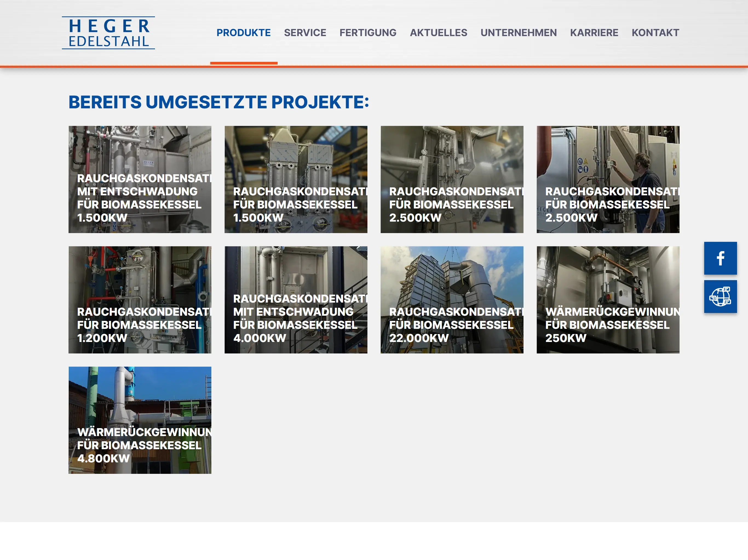Open the 2.500kW project tile showing a technician

click(x=608, y=179)
